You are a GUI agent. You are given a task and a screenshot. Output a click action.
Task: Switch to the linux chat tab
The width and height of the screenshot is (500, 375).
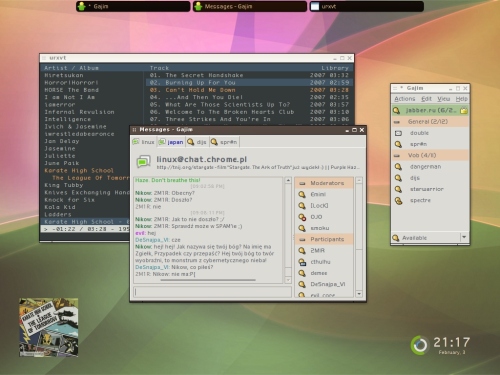144,142
